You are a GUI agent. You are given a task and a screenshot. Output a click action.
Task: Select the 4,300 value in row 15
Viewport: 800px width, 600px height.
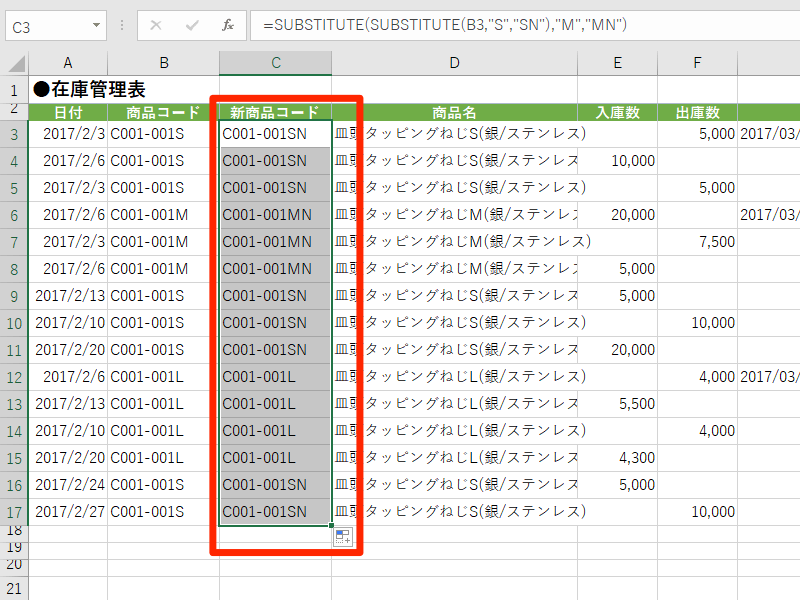617,458
